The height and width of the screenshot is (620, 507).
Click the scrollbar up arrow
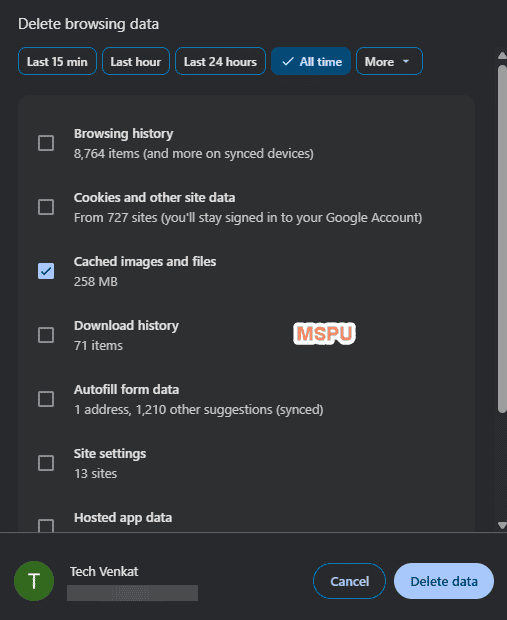click(502, 55)
